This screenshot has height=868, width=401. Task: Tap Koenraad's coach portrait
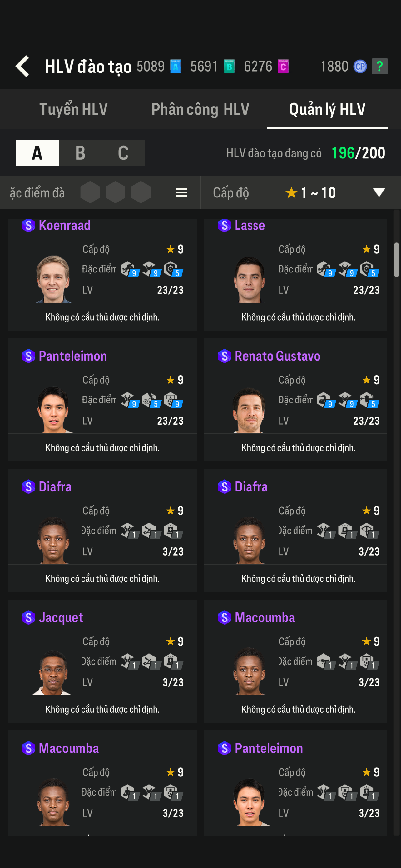click(x=53, y=278)
